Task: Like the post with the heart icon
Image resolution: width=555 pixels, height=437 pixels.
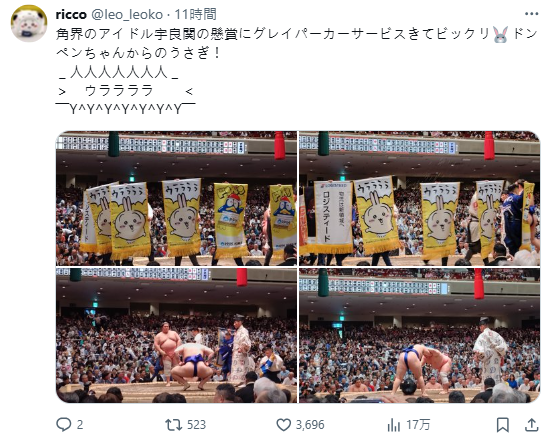Action: click(x=283, y=424)
